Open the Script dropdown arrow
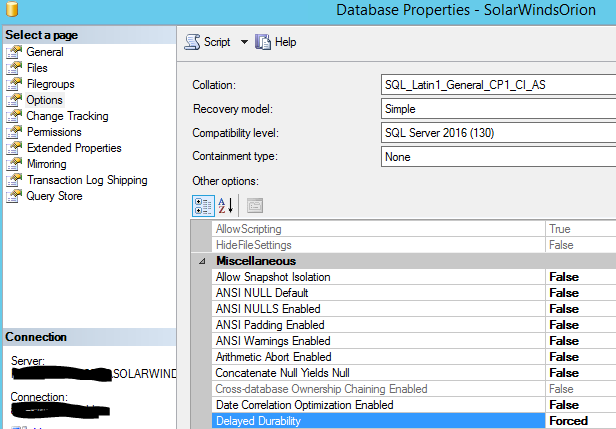Screen dimensions: 616x429 coord(244,42)
